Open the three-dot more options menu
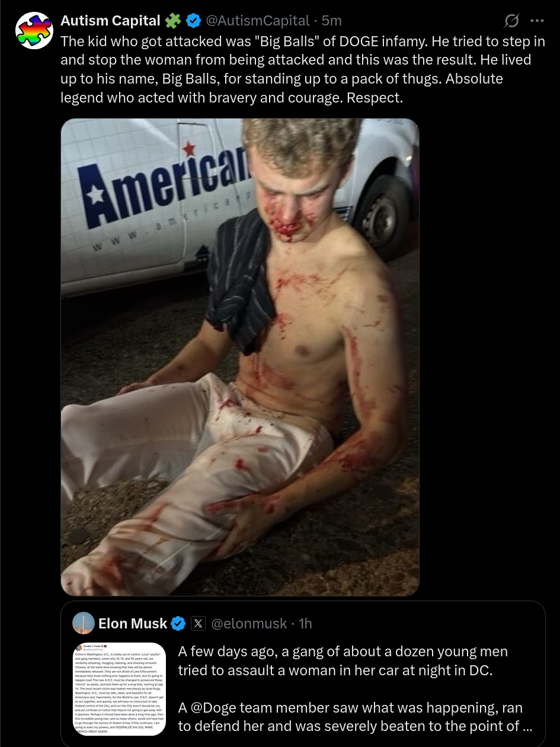560x747 pixels. pos(537,21)
